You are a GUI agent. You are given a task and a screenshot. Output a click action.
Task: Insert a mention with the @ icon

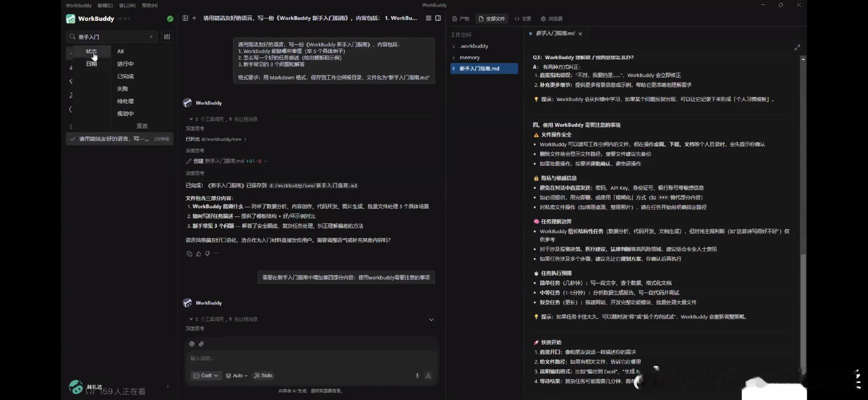coord(192,344)
